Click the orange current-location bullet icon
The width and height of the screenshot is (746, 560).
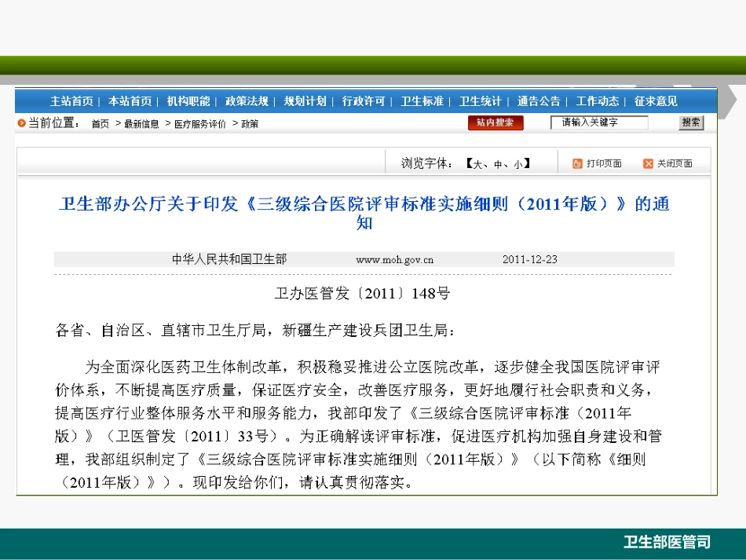[22, 123]
